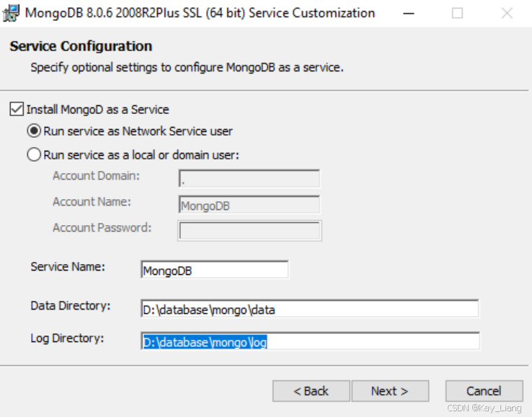Select Run service as local or domain user
The image size is (532, 417).
pos(34,155)
